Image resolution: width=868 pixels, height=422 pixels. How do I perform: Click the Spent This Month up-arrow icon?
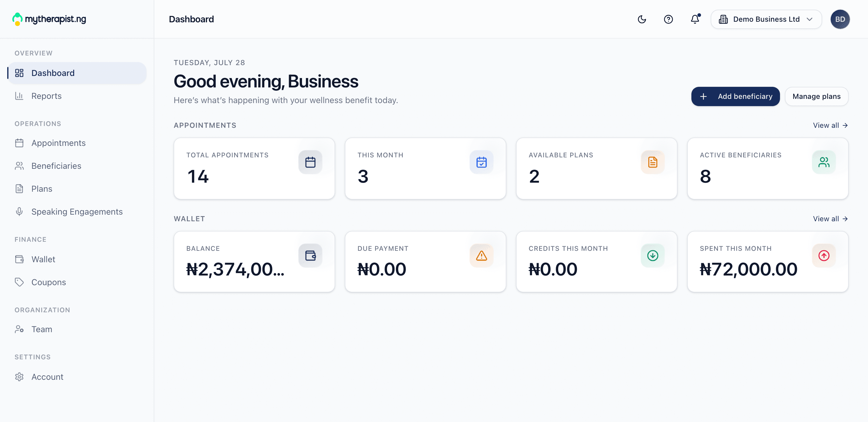pyautogui.click(x=823, y=256)
